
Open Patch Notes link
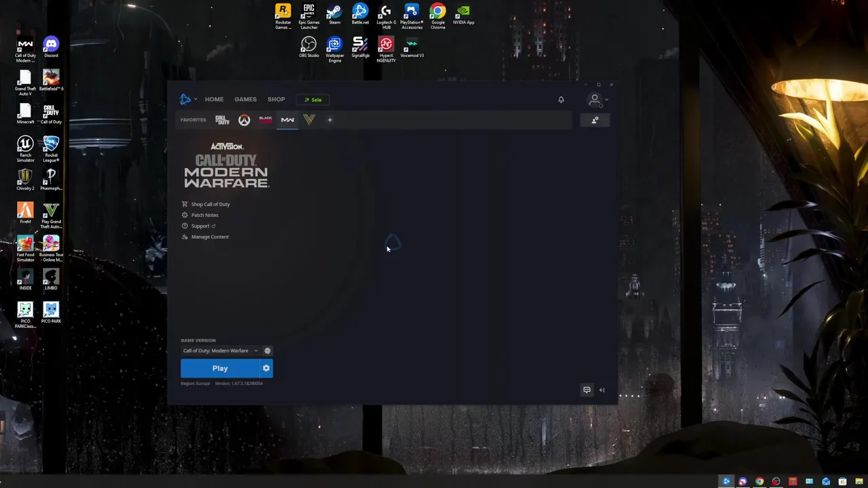coord(200,215)
